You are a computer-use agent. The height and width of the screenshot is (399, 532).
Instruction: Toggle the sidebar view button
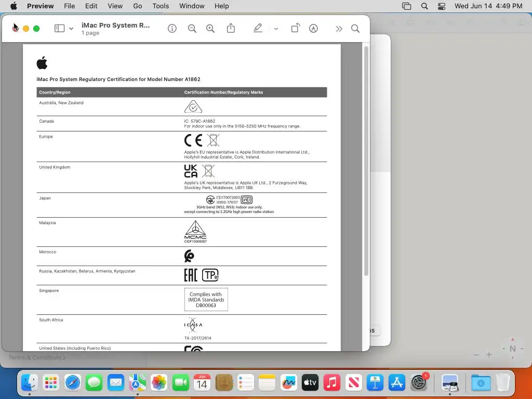coord(59,29)
